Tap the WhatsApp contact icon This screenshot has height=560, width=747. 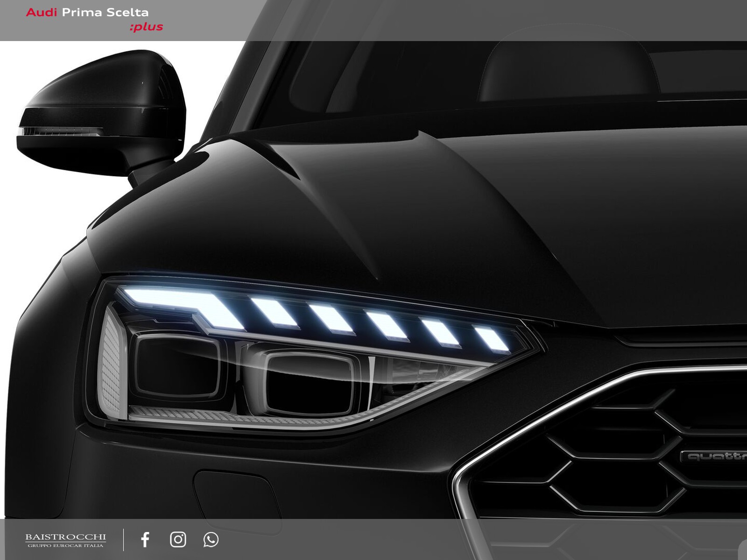pyautogui.click(x=211, y=539)
